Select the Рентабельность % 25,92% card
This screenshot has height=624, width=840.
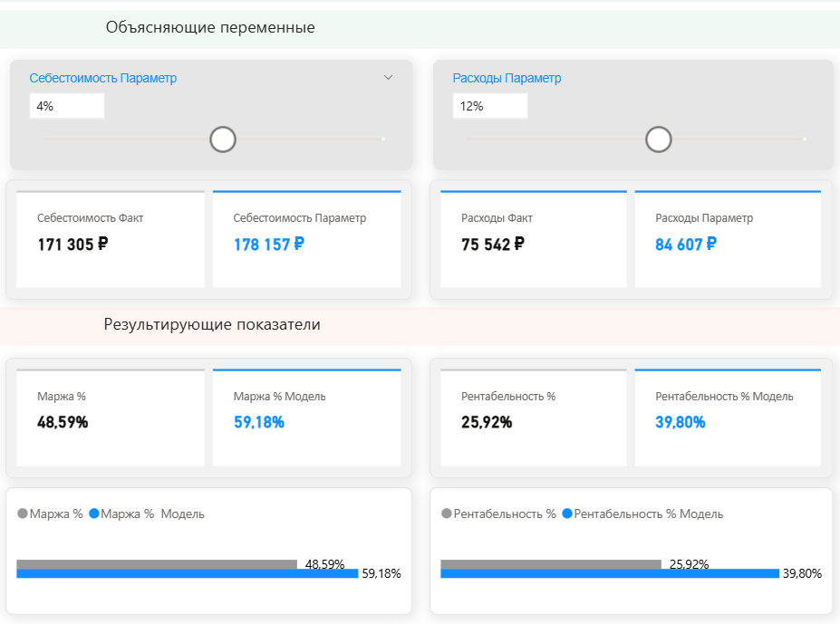[534, 418]
